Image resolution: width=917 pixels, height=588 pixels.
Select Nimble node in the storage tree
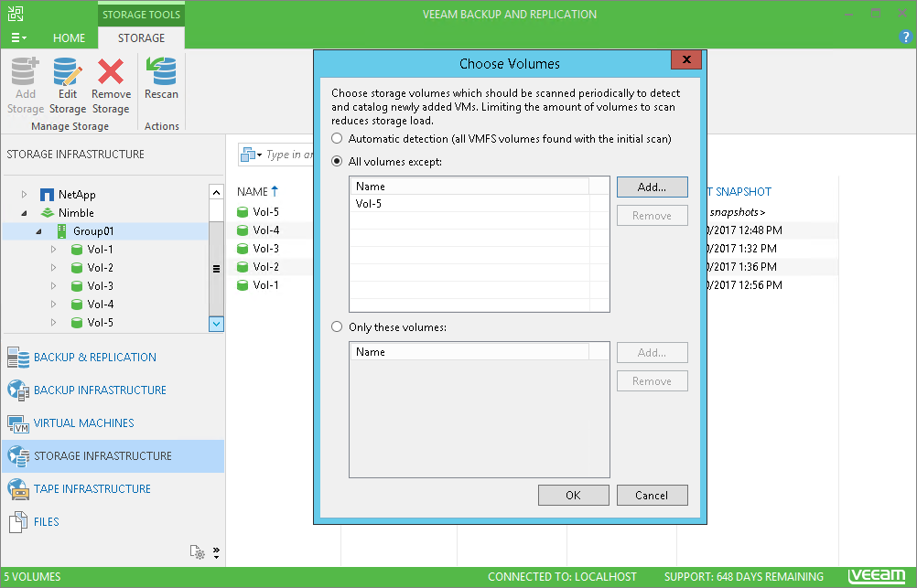click(76, 213)
